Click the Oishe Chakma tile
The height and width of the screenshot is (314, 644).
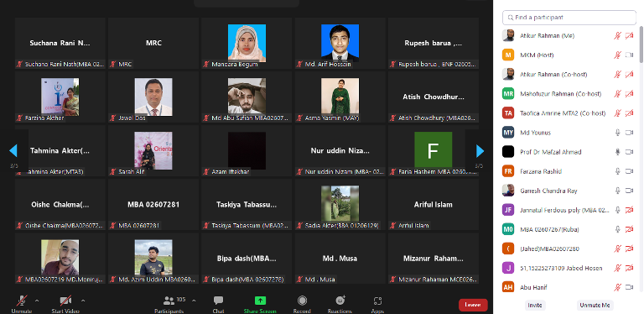click(x=60, y=204)
